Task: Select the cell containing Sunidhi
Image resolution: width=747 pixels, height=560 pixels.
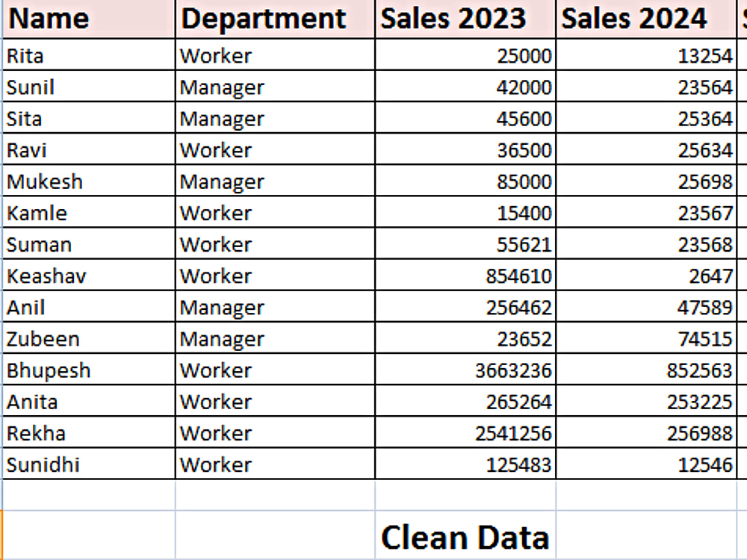Action: [x=89, y=464]
